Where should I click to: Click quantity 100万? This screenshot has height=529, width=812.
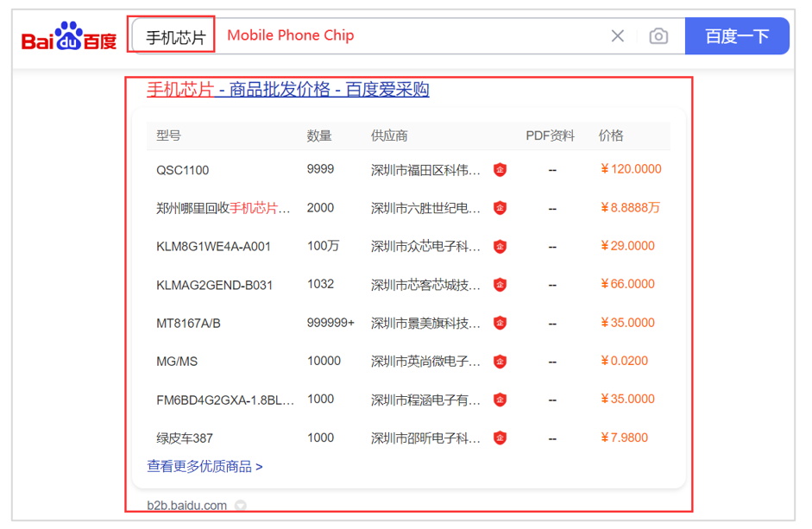(323, 246)
